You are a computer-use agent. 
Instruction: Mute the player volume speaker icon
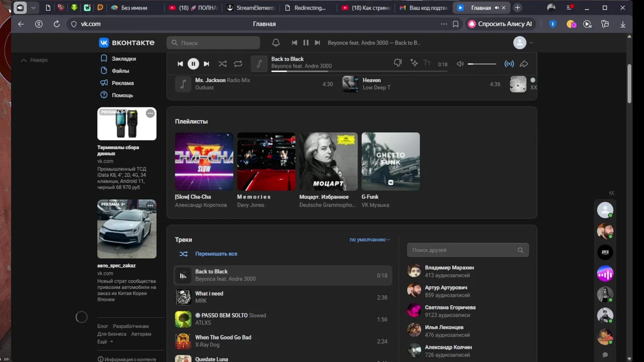click(x=460, y=64)
